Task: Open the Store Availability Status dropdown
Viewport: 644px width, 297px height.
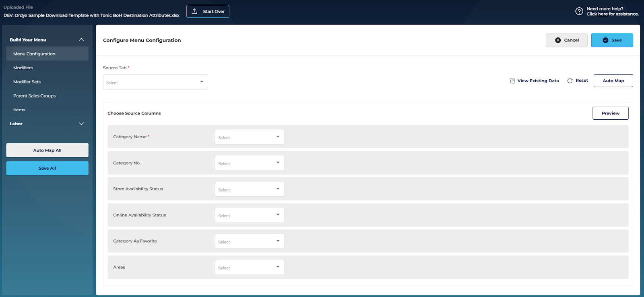Action: (250, 189)
